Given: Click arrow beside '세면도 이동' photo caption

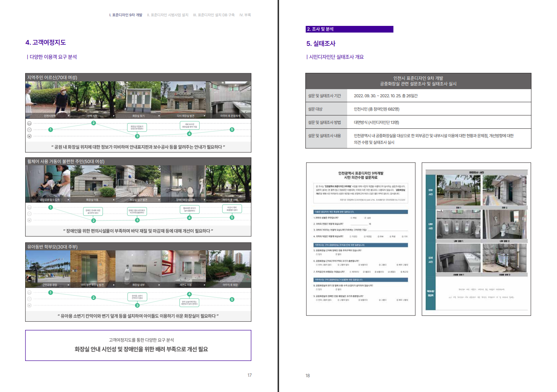Looking at the screenshot, I should (204, 285).
